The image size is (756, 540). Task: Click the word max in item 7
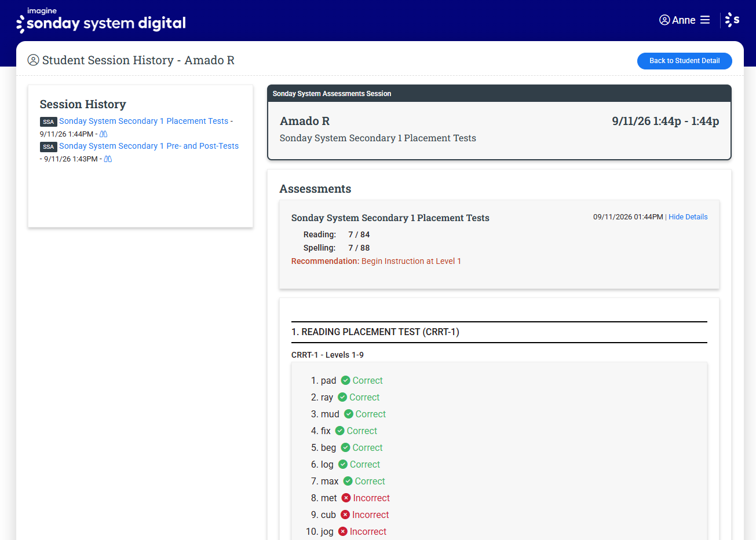pyautogui.click(x=330, y=481)
